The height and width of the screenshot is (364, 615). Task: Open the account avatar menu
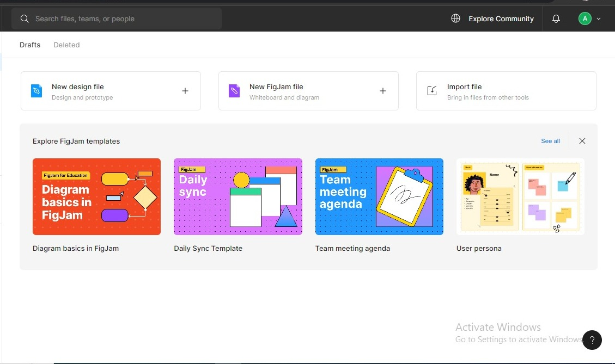584,18
